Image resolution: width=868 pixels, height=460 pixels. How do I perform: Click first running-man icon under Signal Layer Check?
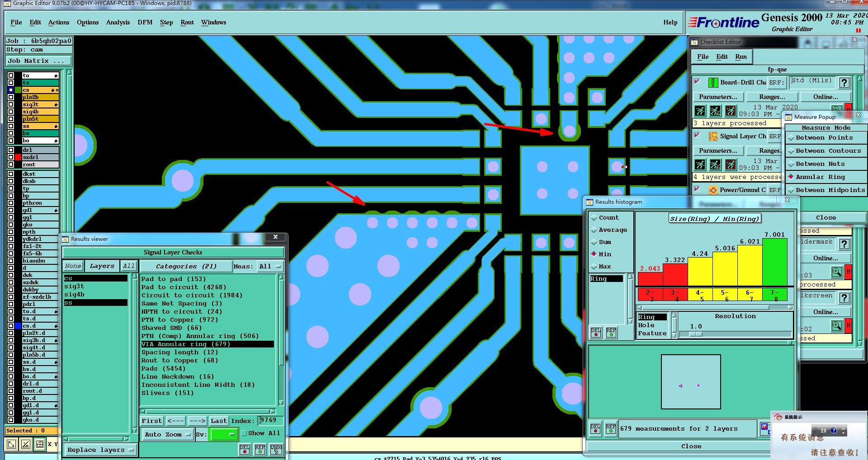click(x=700, y=164)
